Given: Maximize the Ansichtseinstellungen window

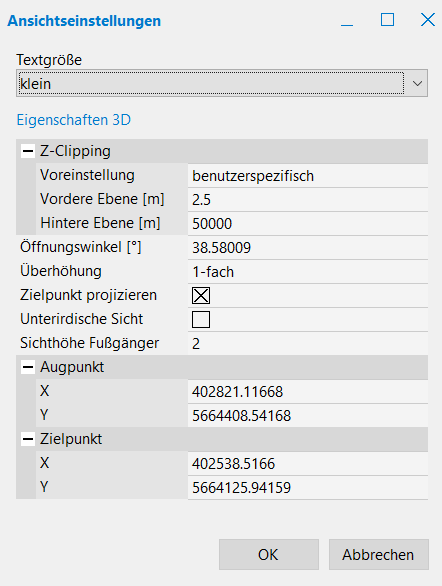Looking at the screenshot, I should click(387, 19).
